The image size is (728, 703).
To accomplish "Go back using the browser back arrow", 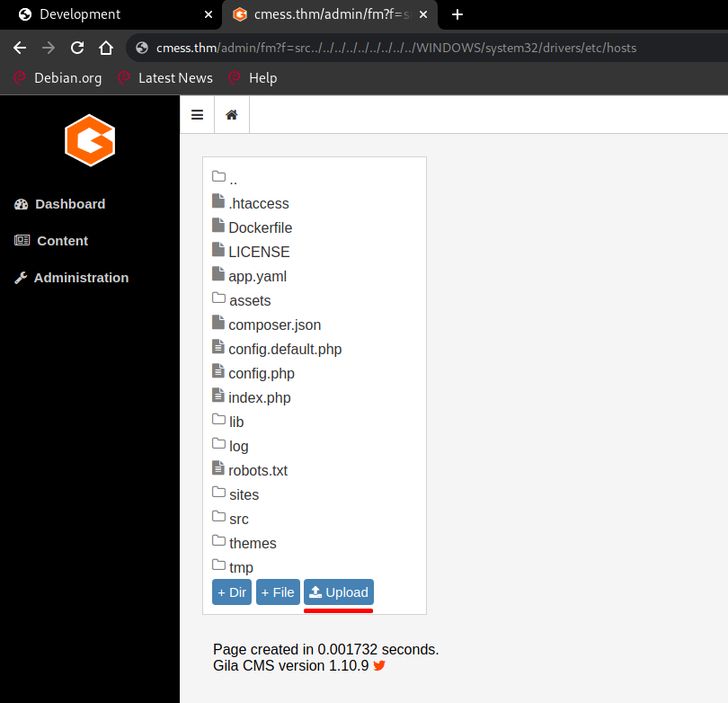I will pyautogui.click(x=19, y=47).
